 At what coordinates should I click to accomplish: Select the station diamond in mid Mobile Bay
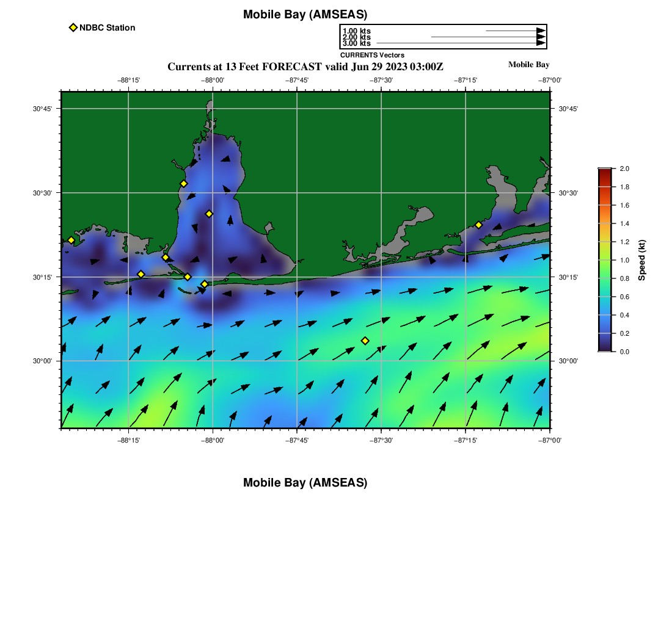(209, 214)
